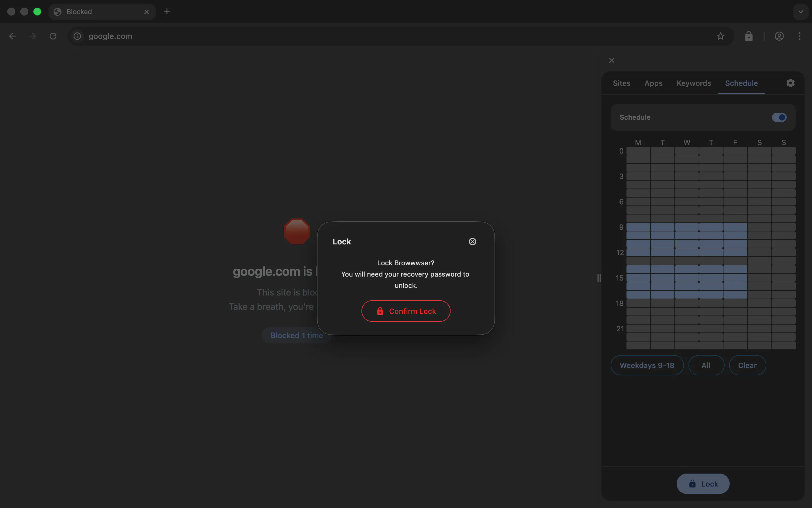Screen dimensions: 812x508
Task: Click the "Lock Browwwser?" dialog text
Action: pos(406,263)
